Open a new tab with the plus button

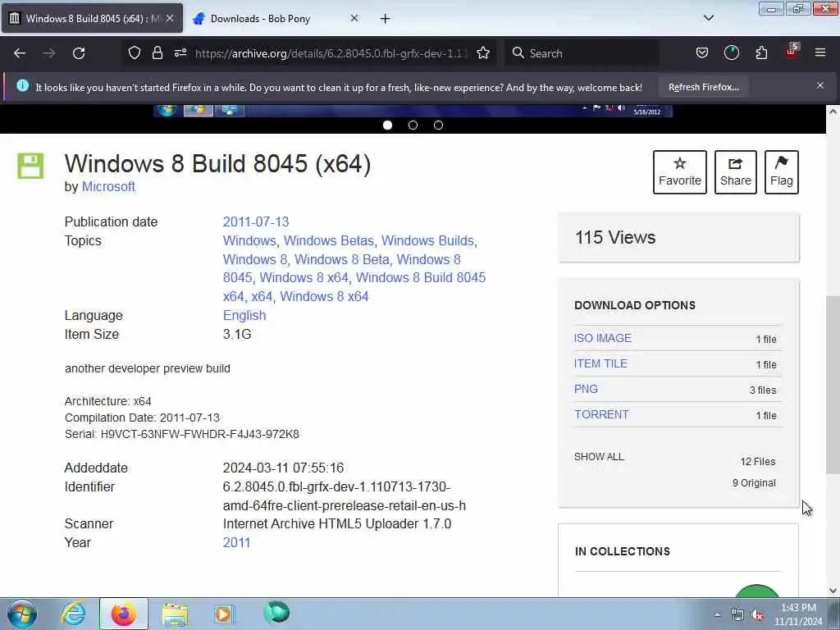pos(385,19)
